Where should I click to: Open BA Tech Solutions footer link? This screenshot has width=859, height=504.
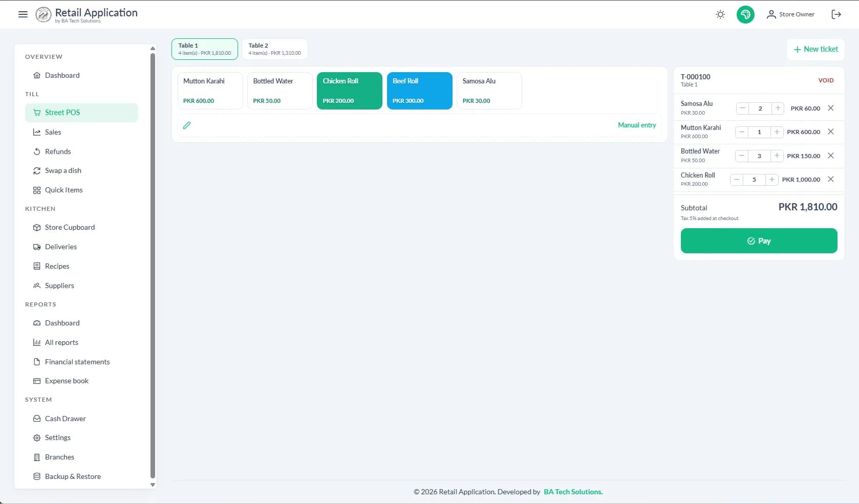[573, 492]
